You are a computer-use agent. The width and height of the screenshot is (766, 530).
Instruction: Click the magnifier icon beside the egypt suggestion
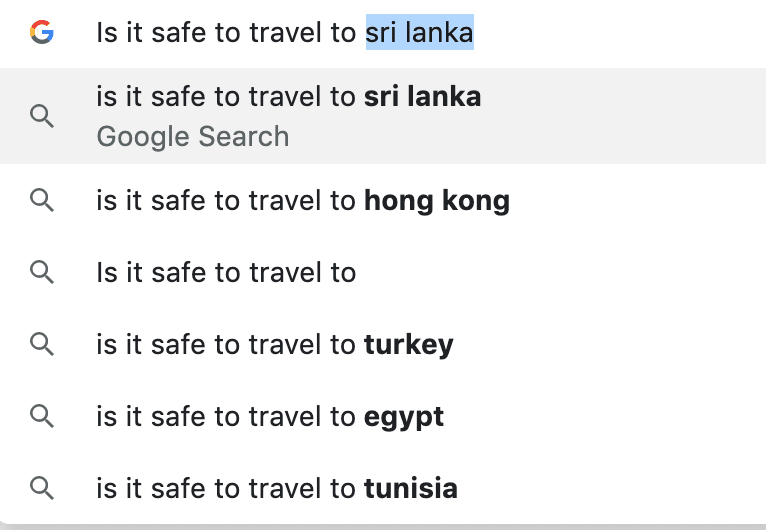click(42, 416)
